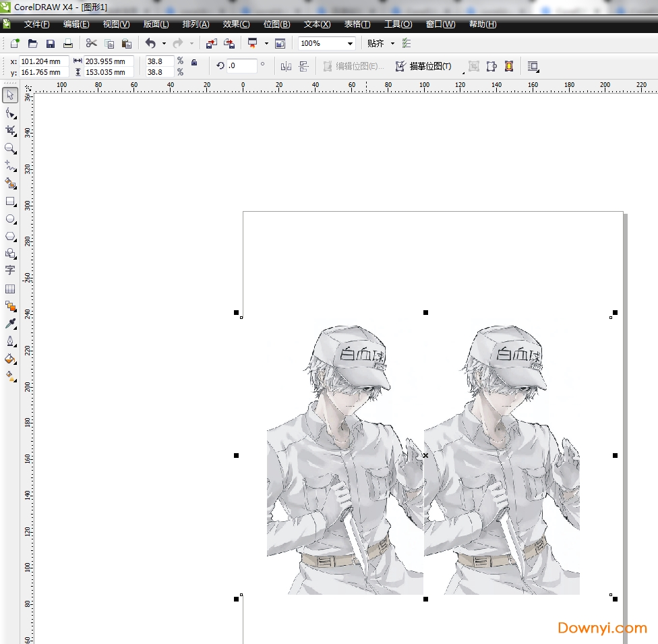Select the Rectangle tool
This screenshot has width=658, height=644.
pyautogui.click(x=11, y=201)
